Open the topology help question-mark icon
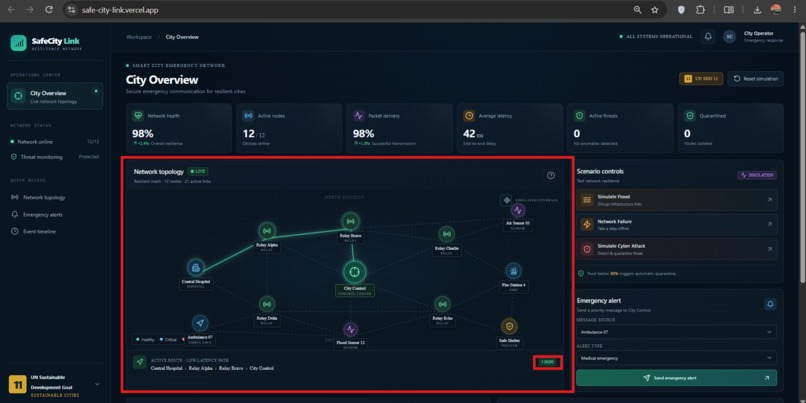Viewport: 806px width, 403px height. coord(551,175)
